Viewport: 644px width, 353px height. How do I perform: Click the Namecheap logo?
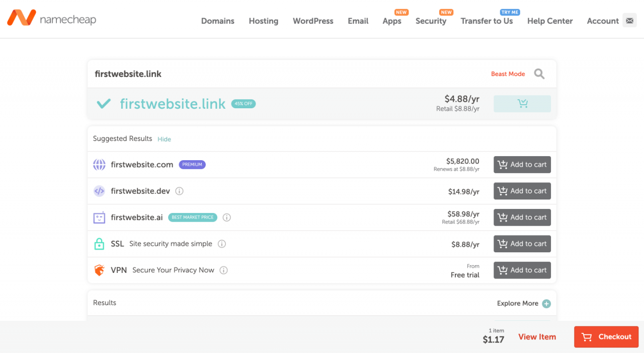click(51, 18)
